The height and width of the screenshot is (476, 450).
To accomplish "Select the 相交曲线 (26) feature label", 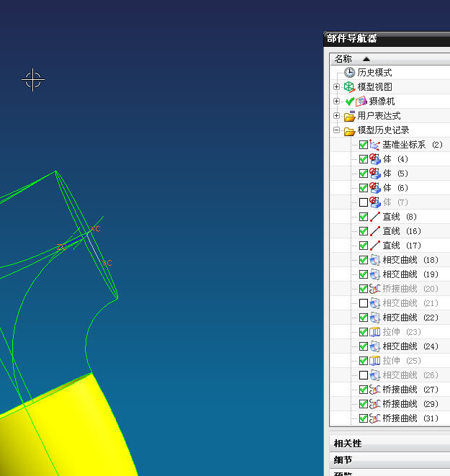I will click(x=410, y=375).
